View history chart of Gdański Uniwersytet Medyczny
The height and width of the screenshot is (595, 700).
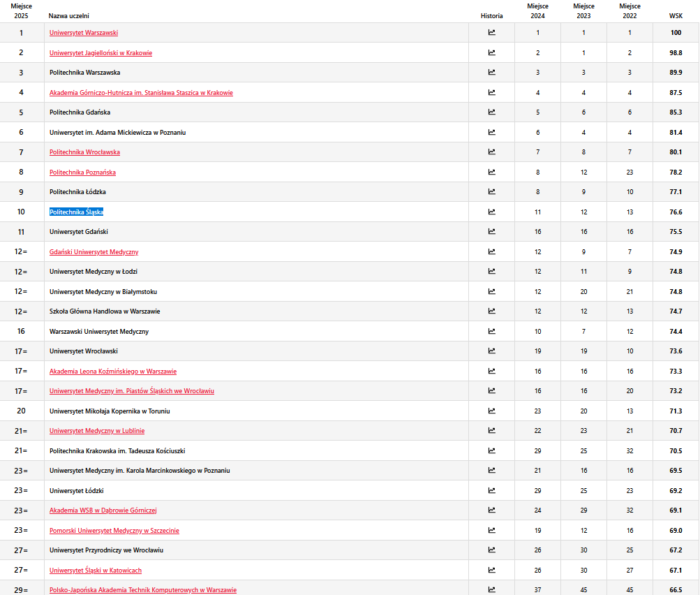click(491, 251)
